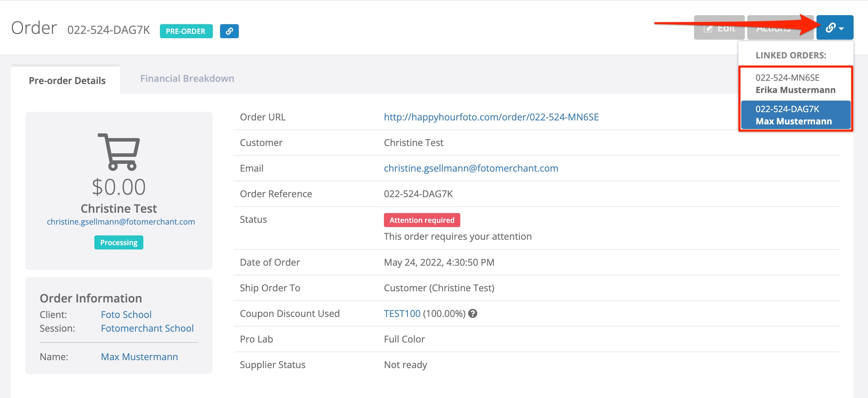Open the Fotomerchant School session link

[x=147, y=328]
